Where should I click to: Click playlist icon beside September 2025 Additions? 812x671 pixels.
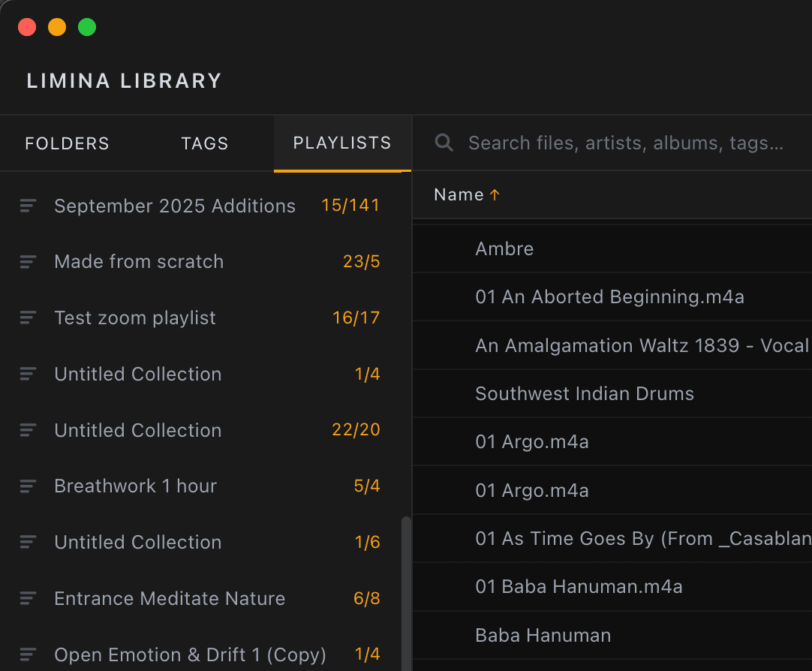[x=28, y=206]
